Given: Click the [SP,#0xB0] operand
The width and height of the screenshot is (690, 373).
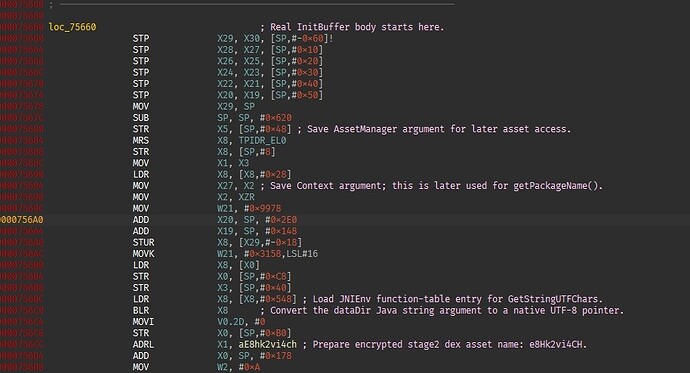Looking at the screenshot, I should [265, 333].
